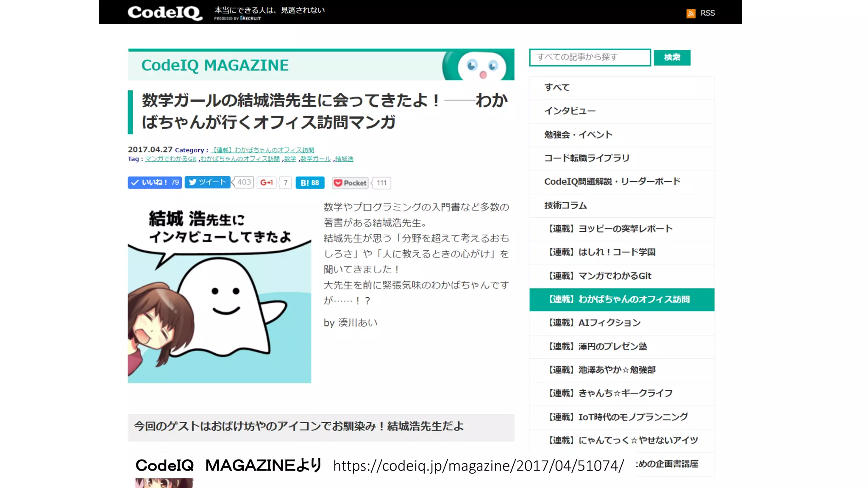Select すべて in the sidebar menu
Image resolution: width=868 pixels, height=488 pixels.
[622, 88]
